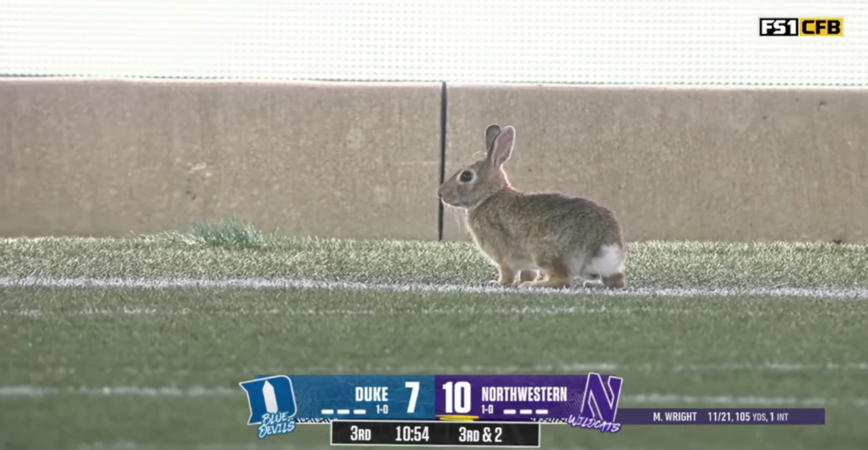868x450 pixels.
Task: Click the rabbit's upright ears
Action: [x=500, y=144]
